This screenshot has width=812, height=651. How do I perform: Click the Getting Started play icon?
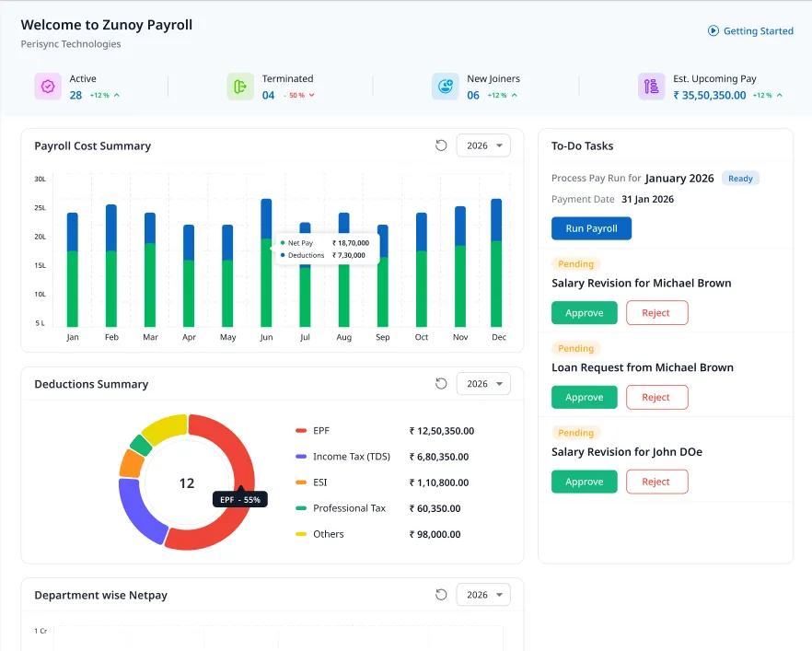(713, 30)
